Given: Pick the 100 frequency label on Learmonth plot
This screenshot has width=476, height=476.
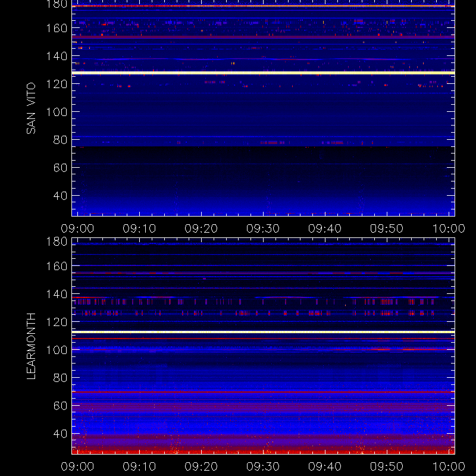Looking at the screenshot, I should pyautogui.click(x=57, y=350).
